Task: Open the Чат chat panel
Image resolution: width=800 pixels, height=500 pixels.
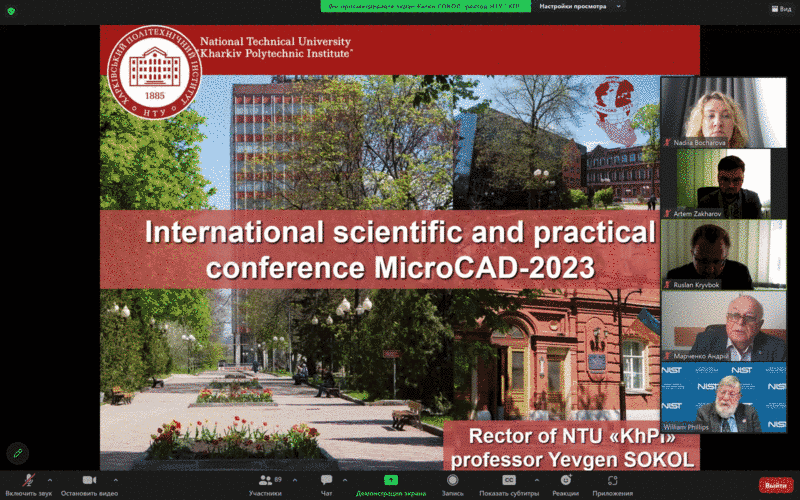Action: coord(326,481)
